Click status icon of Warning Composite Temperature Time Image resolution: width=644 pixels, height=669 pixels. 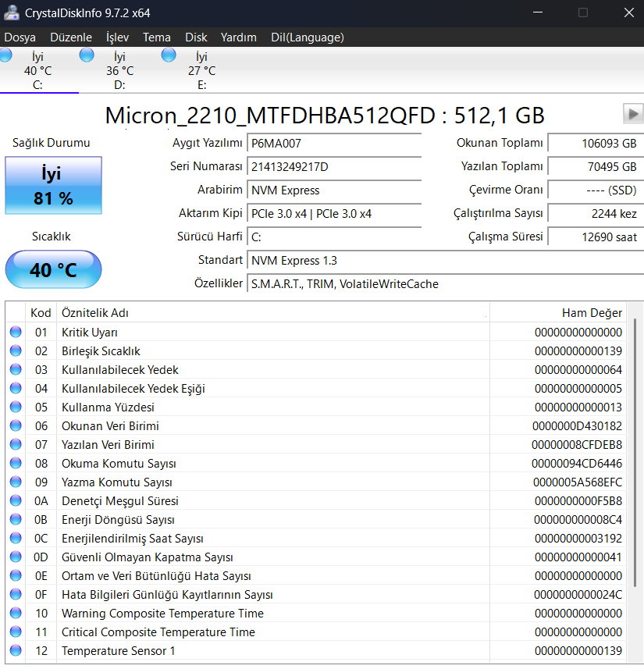coord(16,613)
